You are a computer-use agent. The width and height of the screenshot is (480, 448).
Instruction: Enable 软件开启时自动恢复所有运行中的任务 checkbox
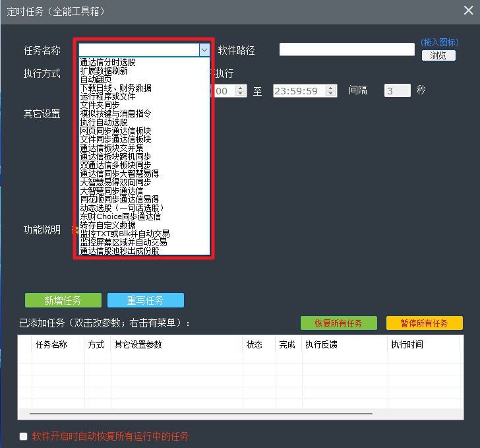(24, 436)
